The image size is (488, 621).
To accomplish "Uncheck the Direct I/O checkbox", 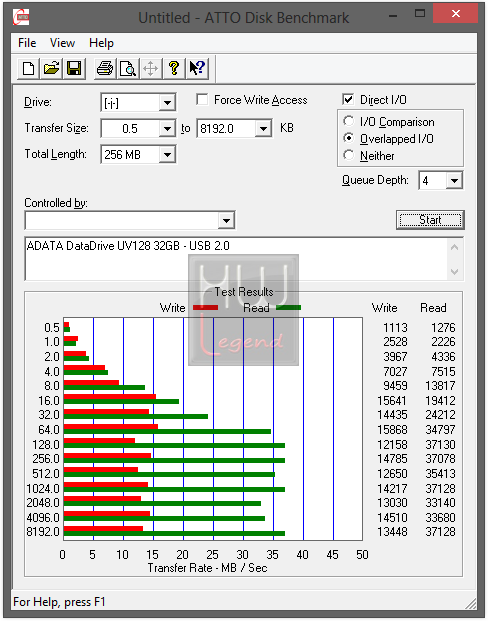I will (348, 99).
